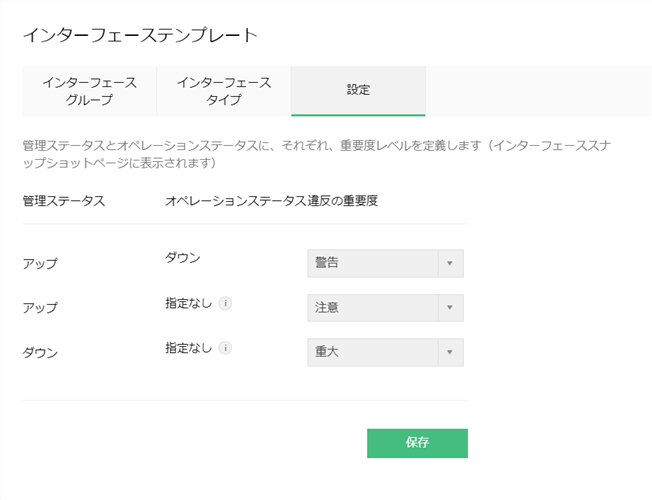Select the 設定 tab
The width and height of the screenshot is (652, 500).
coord(358,91)
